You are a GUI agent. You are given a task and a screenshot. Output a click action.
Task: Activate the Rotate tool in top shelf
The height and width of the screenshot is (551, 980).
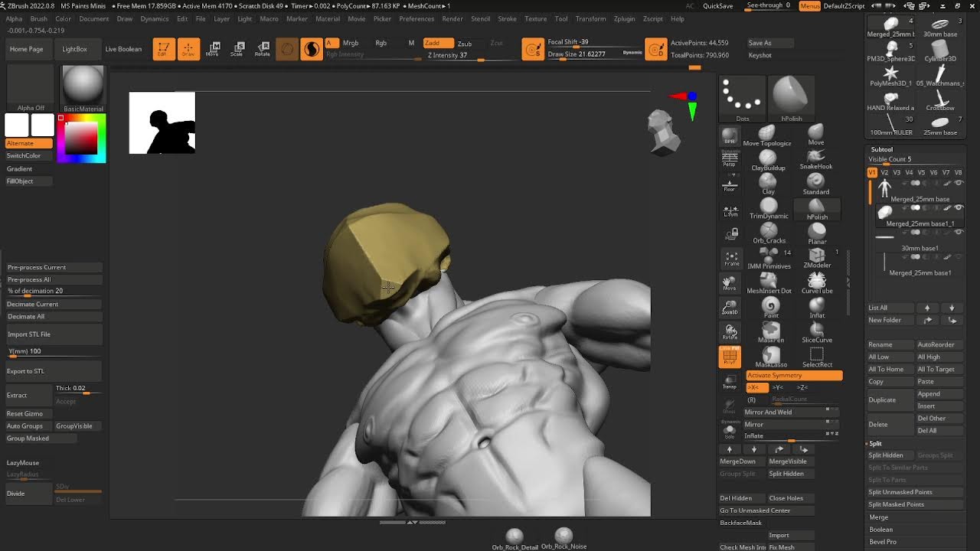[x=263, y=49]
